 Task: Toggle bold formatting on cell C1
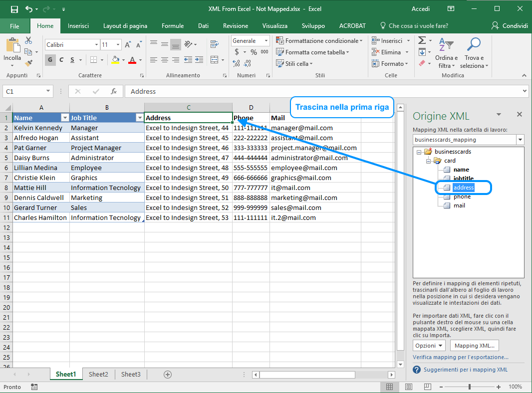[49, 59]
